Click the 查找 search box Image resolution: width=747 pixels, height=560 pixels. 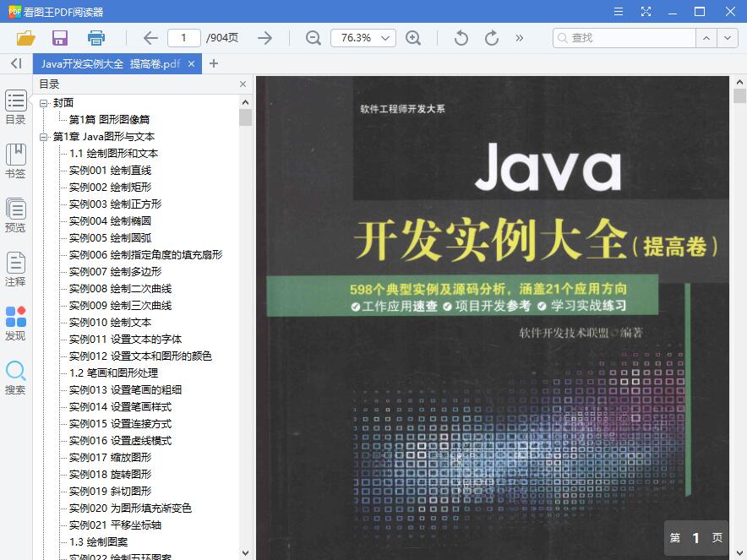[624, 38]
